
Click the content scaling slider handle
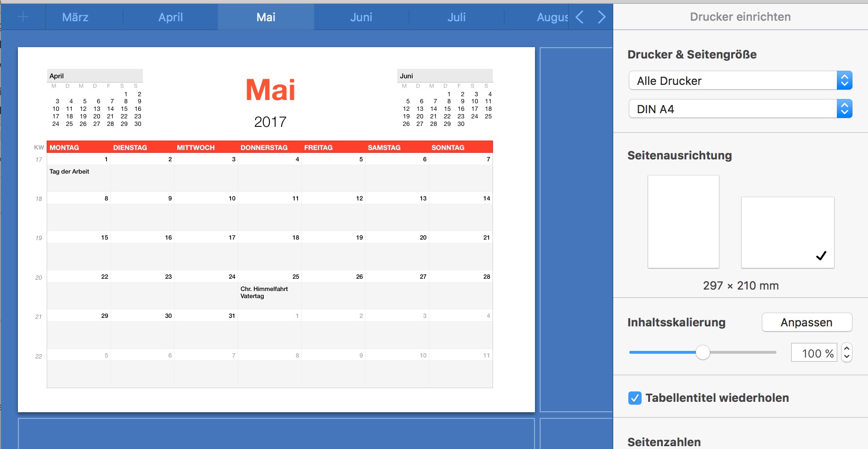[703, 352]
